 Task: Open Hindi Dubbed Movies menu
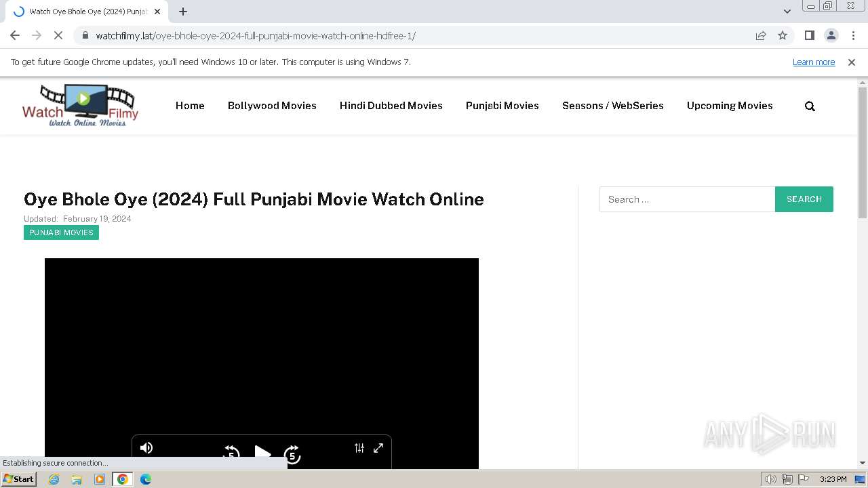[x=391, y=106]
